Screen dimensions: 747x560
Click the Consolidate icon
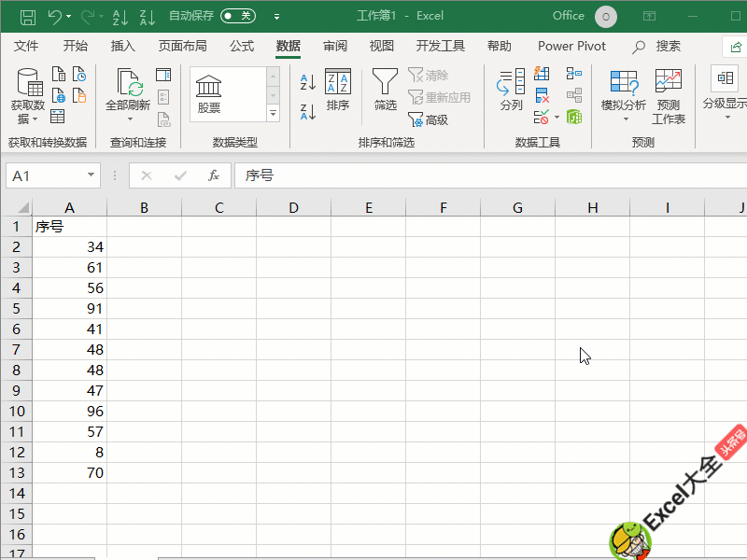coord(574,74)
